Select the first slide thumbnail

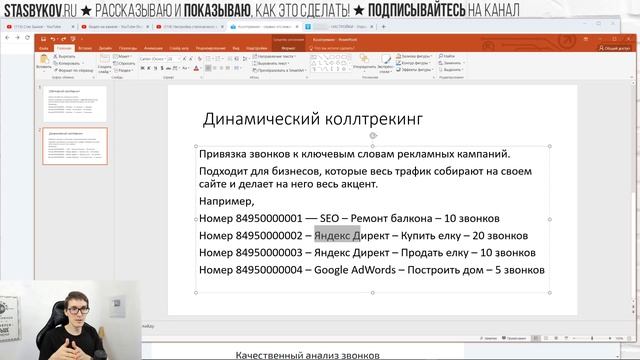coord(75,104)
